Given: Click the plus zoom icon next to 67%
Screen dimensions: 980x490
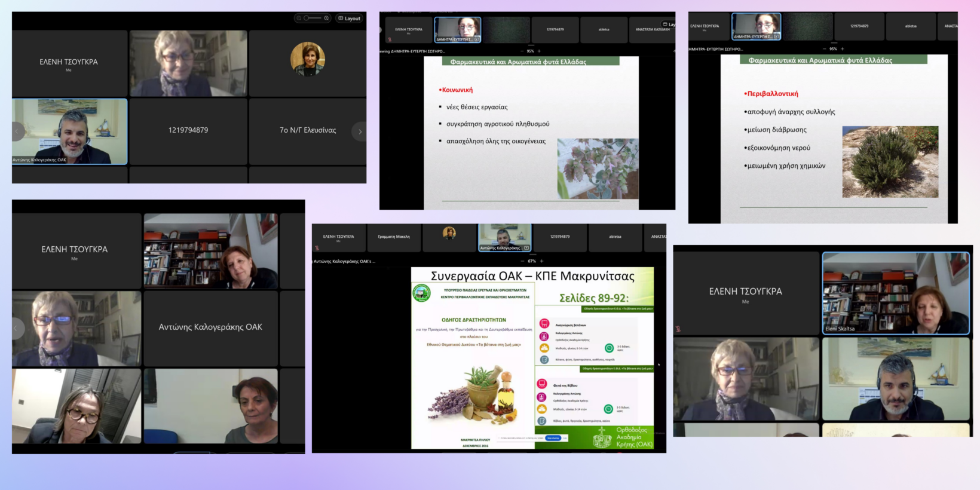Looking at the screenshot, I should (542, 261).
